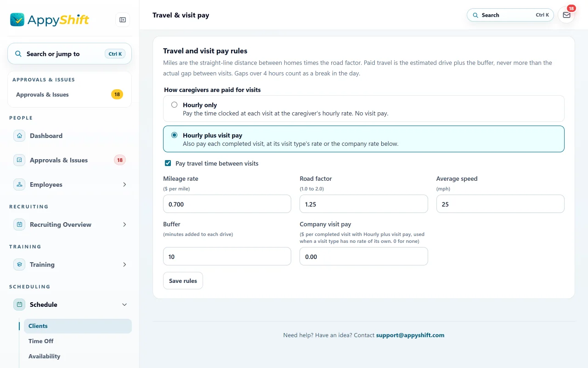588x368 pixels.
Task: Collapse the Schedule submenu chevron
Action: tap(124, 305)
